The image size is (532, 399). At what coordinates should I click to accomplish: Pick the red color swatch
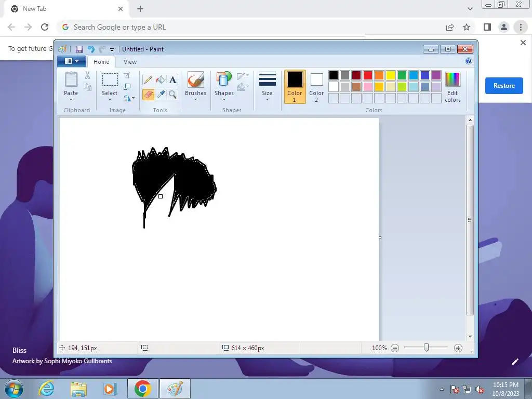tap(367, 75)
